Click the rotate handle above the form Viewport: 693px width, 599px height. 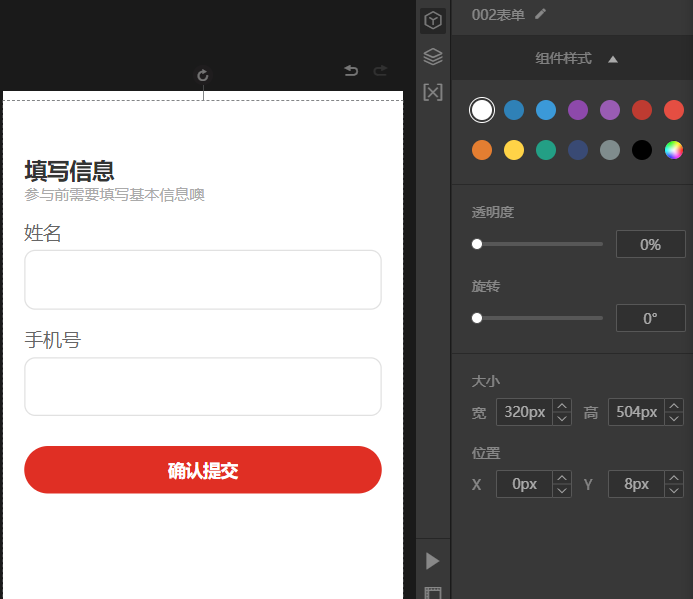[x=203, y=75]
